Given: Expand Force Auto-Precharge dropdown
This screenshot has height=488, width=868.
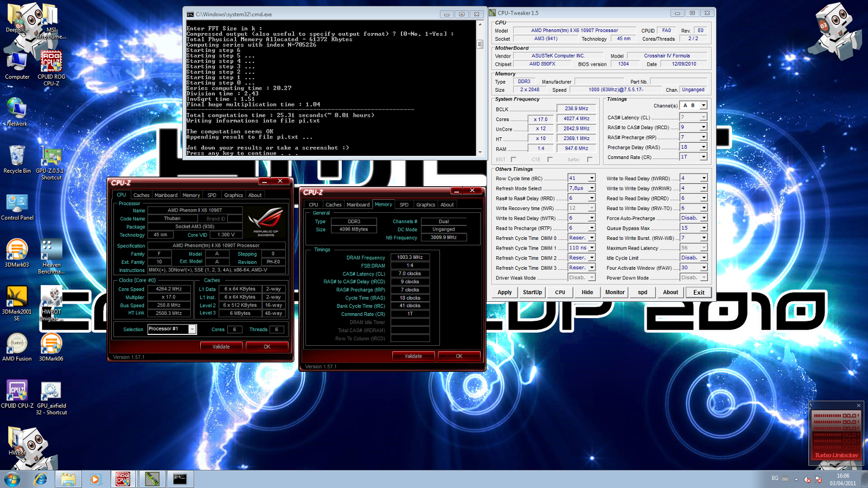Looking at the screenshot, I should 704,218.
